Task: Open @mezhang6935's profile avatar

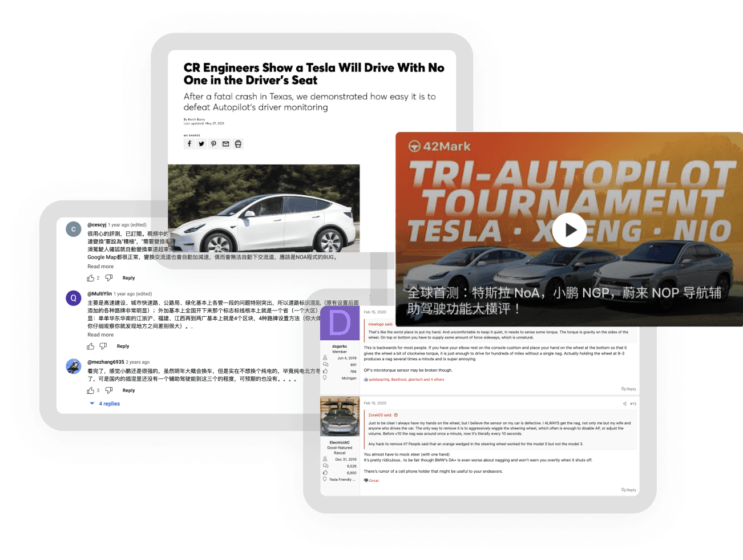Action: point(73,366)
